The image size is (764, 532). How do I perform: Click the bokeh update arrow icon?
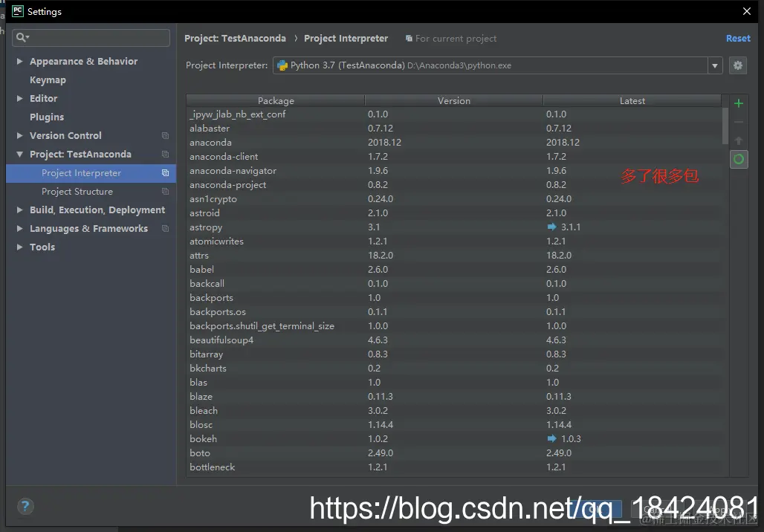(x=551, y=438)
